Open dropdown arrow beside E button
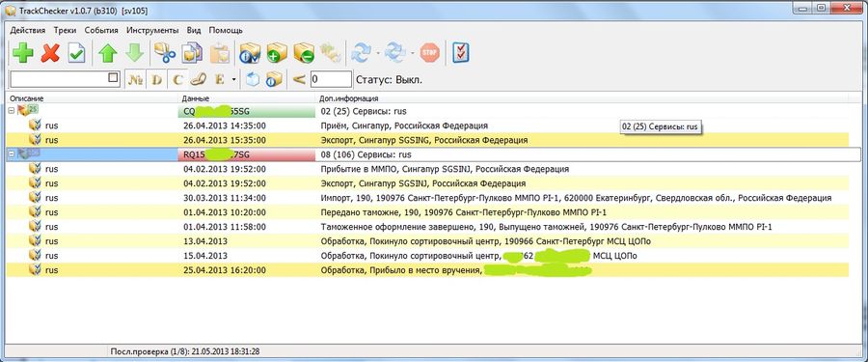Screen dimensions: 868x362 pyautogui.click(x=234, y=80)
